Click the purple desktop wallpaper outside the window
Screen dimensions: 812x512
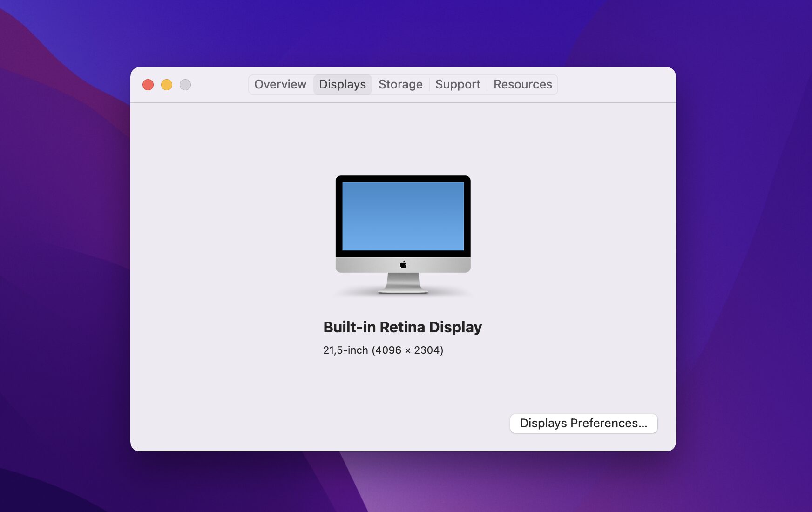[x=65, y=279]
